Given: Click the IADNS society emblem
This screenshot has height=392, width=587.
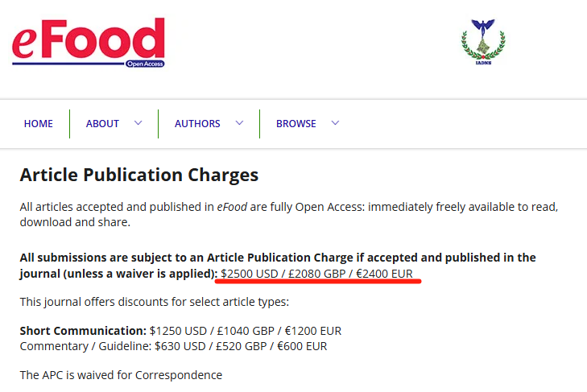Looking at the screenshot, I should (x=483, y=42).
